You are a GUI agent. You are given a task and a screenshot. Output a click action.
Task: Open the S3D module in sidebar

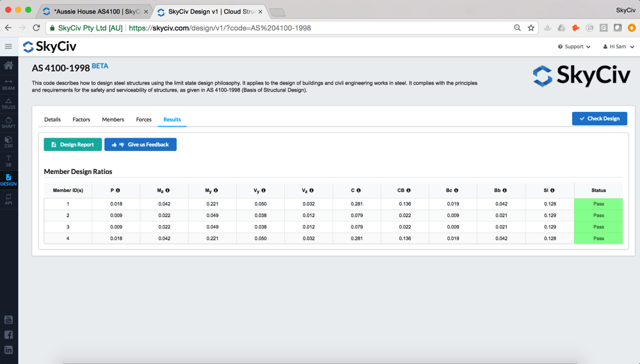(x=9, y=141)
